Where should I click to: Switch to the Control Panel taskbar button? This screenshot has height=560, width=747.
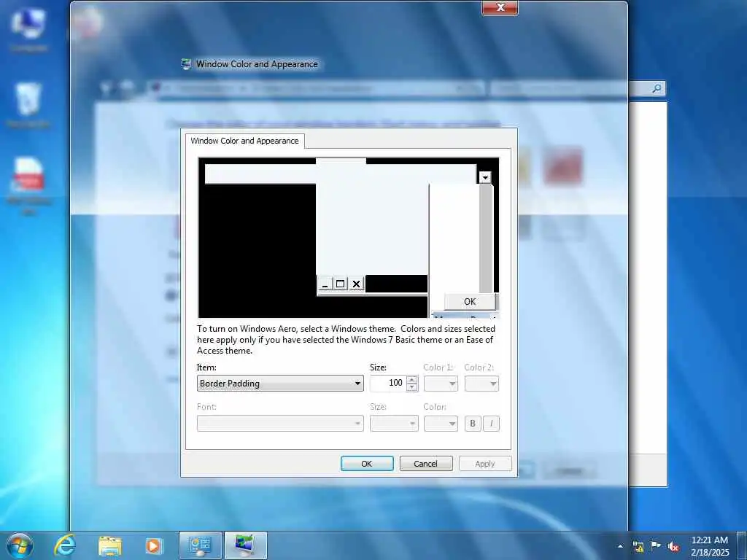coord(201,545)
